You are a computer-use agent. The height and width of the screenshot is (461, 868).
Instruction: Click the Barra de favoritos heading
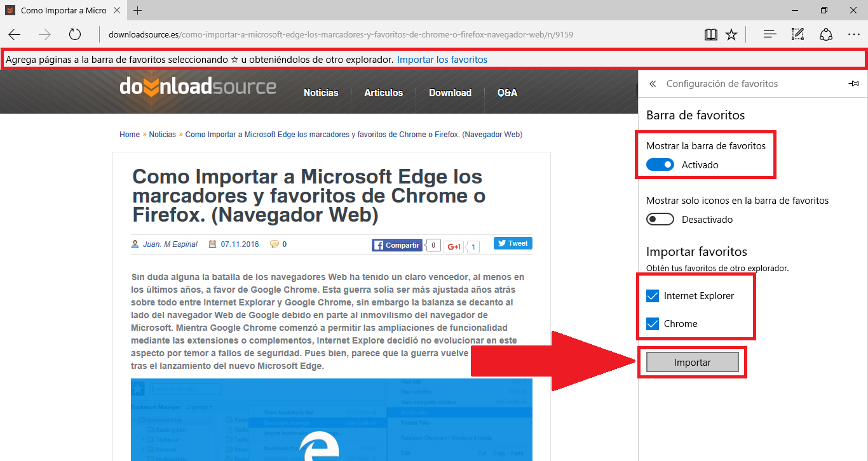pyautogui.click(x=695, y=115)
